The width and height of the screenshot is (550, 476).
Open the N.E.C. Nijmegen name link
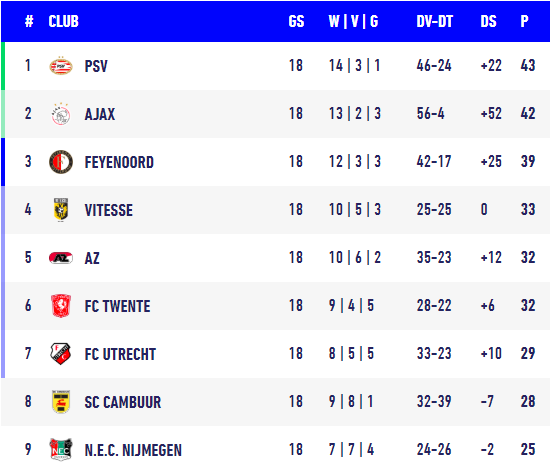pyautogui.click(x=133, y=450)
